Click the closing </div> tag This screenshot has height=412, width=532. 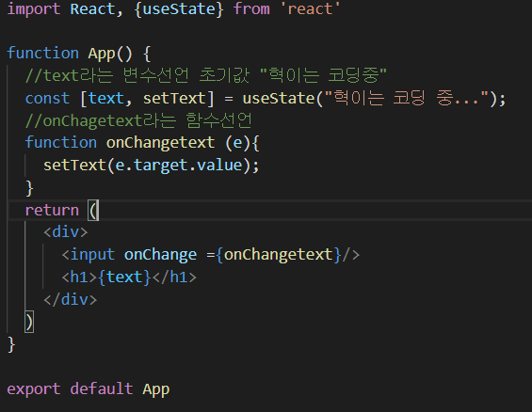[71, 300]
